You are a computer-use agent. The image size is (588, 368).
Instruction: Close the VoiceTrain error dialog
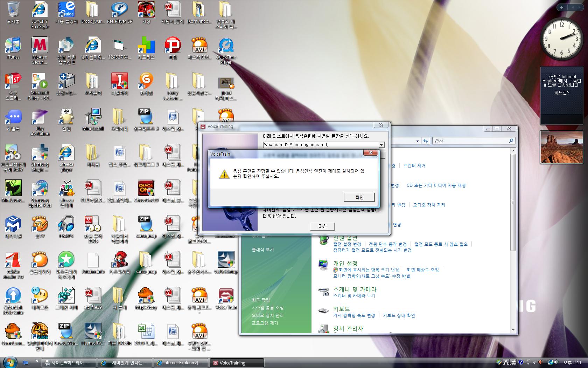point(371,153)
